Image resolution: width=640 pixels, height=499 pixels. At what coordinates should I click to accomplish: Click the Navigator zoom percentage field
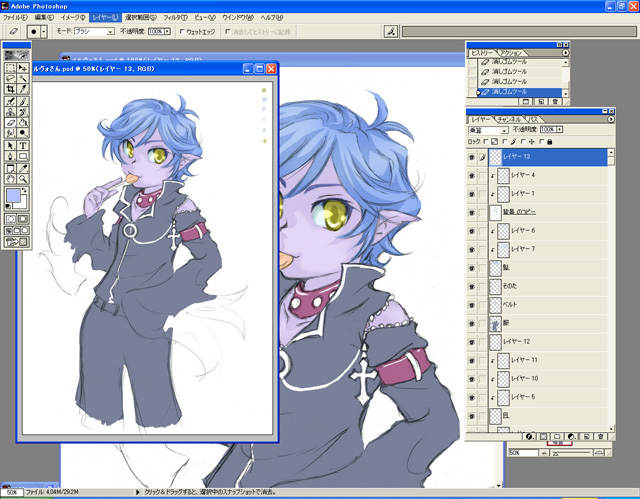(523, 453)
